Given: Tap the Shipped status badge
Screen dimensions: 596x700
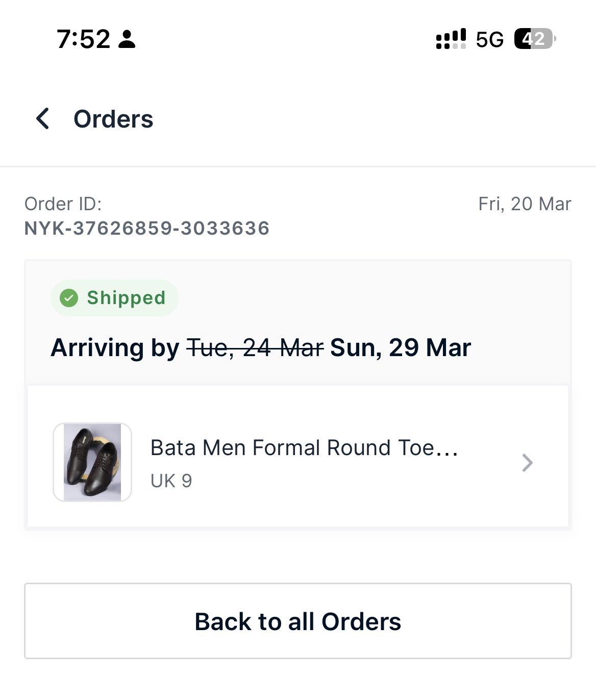Looking at the screenshot, I should point(115,297).
